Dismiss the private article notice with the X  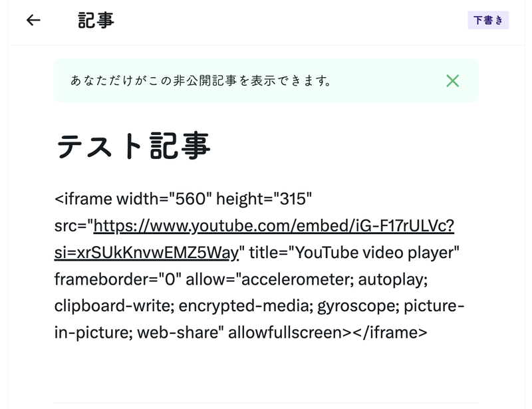click(x=452, y=81)
